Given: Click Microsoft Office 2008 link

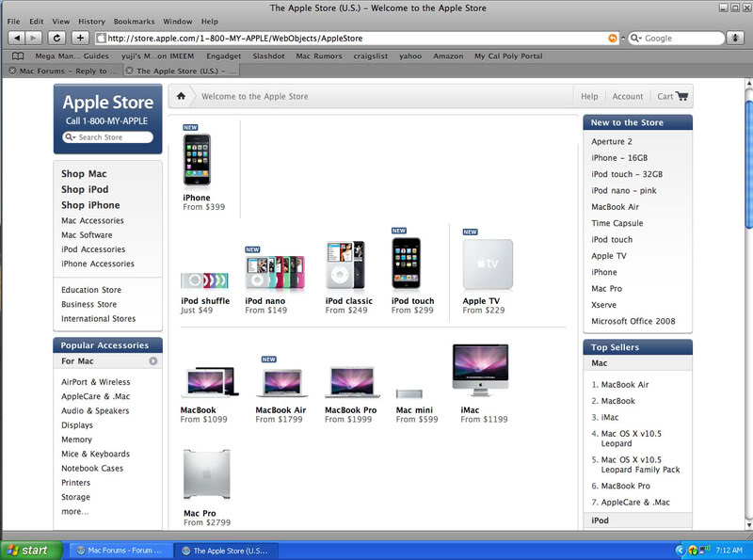Looking at the screenshot, I should click(633, 321).
